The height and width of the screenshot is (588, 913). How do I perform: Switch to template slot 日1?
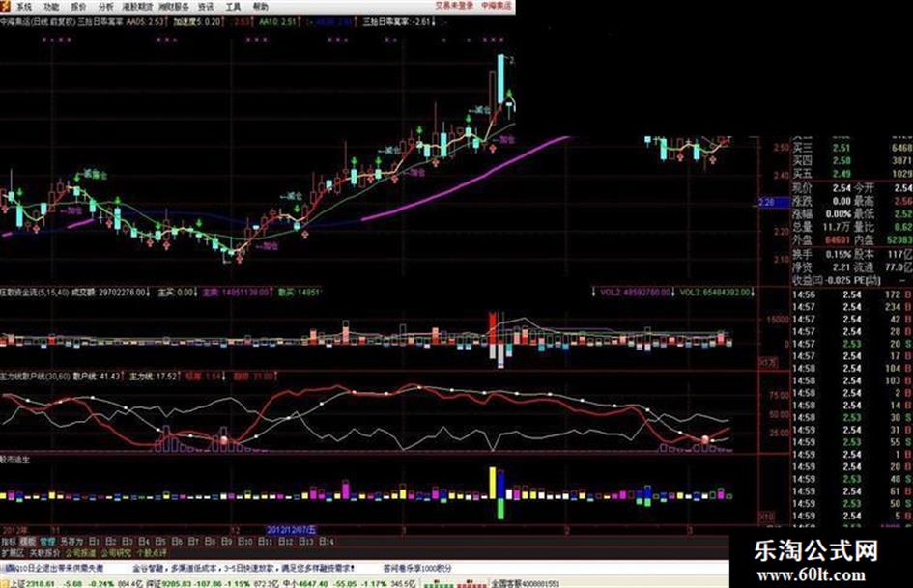pos(95,542)
